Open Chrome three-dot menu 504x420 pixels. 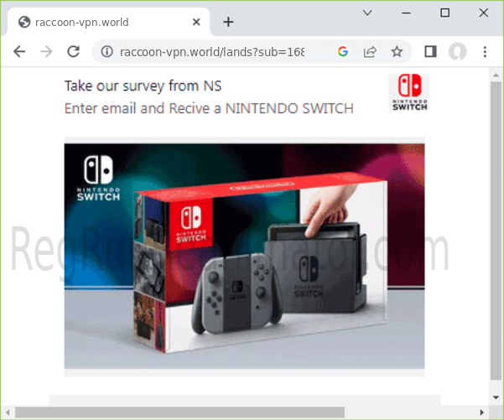(485, 52)
